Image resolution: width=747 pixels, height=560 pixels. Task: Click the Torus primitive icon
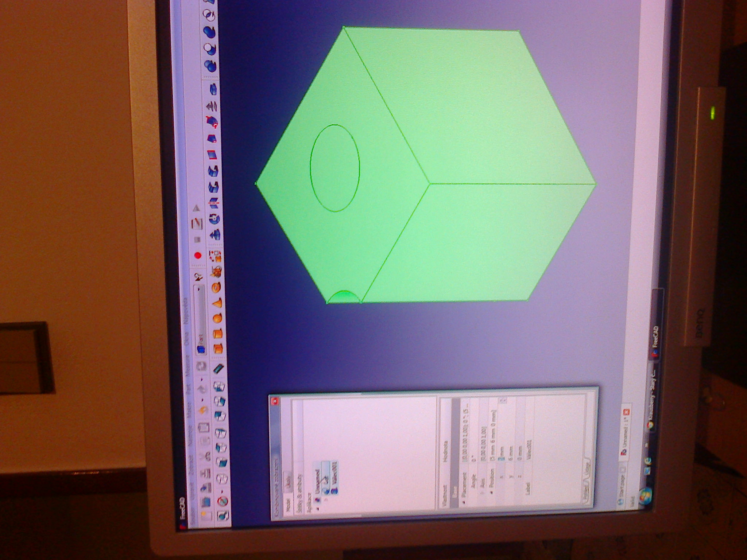pyautogui.click(x=216, y=287)
